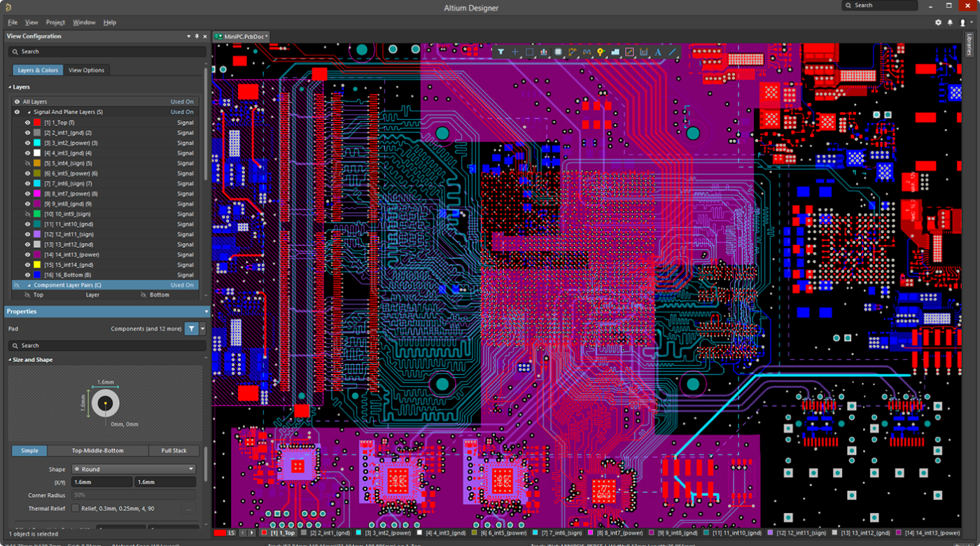Click the Layers list vertical scrollbar
Image resolution: width=980 pixels, height=546 pixels.
coord(206,122)
